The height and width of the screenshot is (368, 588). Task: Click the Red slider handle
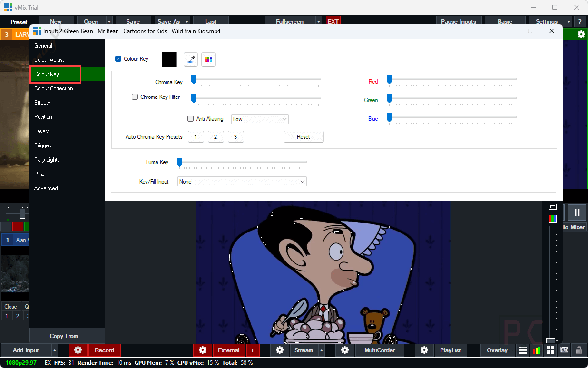coord(389,79)
